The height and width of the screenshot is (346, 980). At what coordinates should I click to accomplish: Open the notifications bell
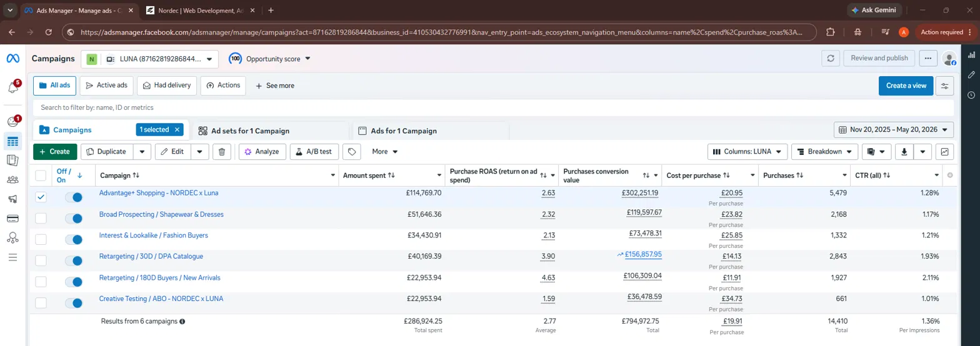12,87
